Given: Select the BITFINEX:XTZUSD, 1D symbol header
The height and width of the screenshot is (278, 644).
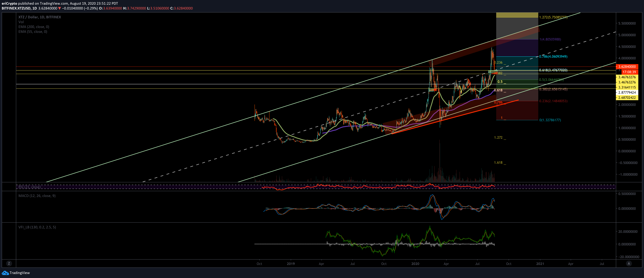Looking at the screenshot, I should (x=19, y=8).
